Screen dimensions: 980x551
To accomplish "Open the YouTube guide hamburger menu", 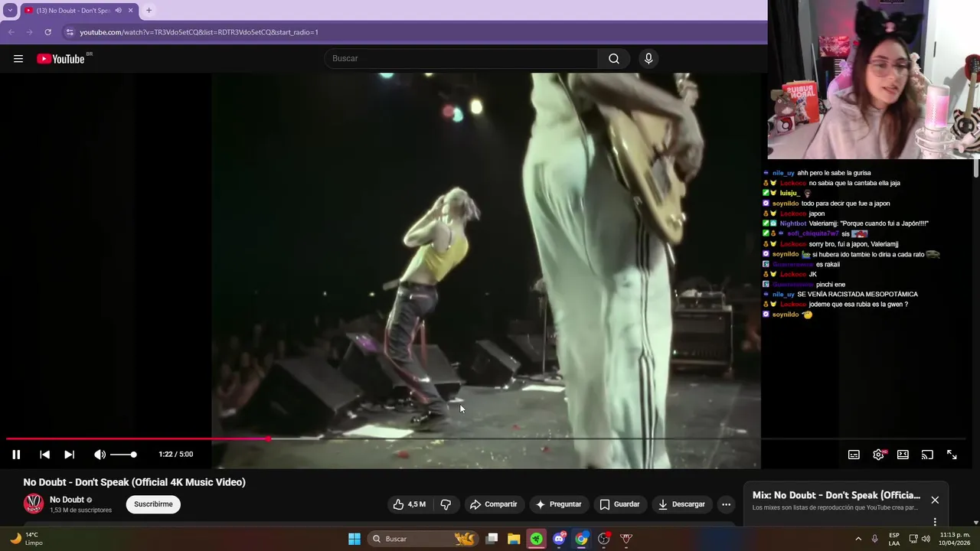I will pos(18,59).
